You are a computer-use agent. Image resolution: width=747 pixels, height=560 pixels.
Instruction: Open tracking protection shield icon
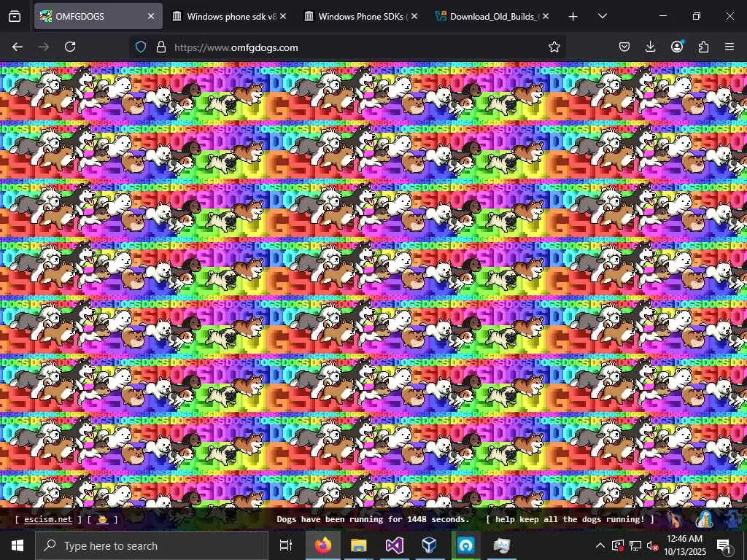(x=141, y=47)
